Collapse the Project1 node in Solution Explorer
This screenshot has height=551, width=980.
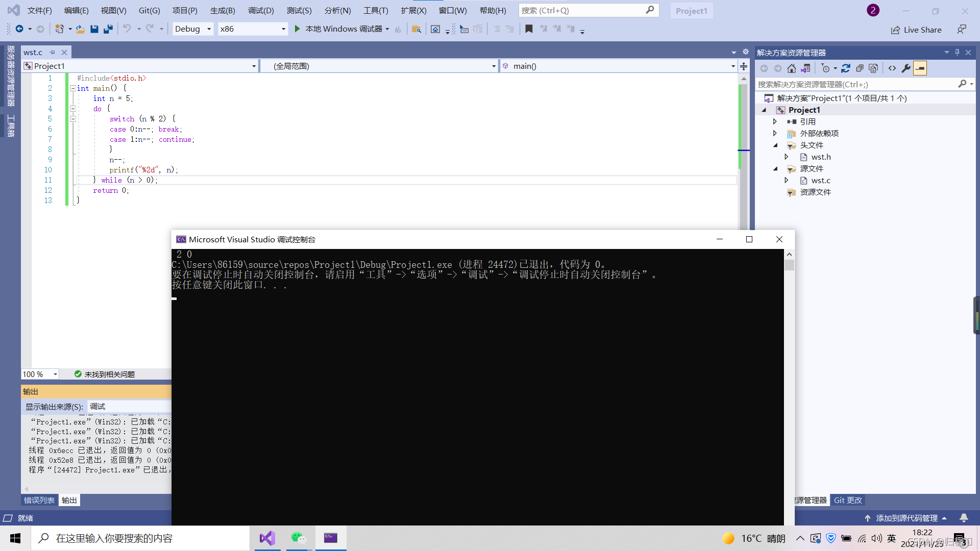764,110
